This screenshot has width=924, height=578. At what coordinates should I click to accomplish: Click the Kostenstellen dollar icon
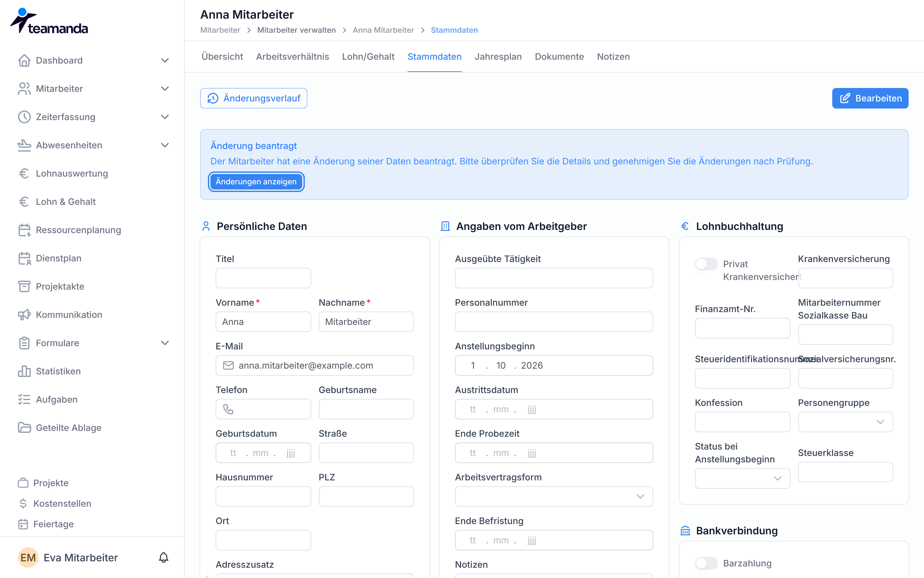point(23,504)
